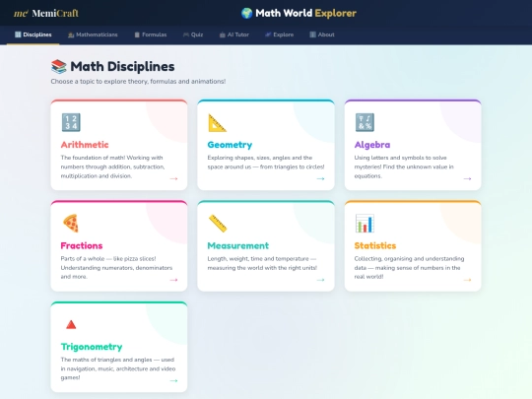Click the Algebra symbols icon
Image resolution: width=532 pixels, height=399 pixels.
(x=365, y=122)
